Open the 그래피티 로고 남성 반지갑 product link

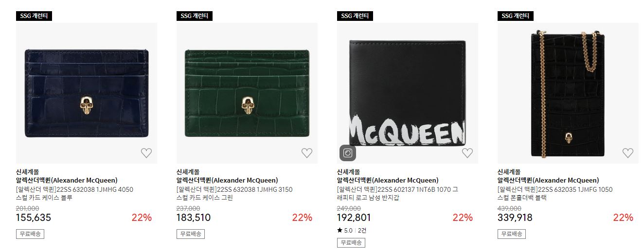tap(397, 193)
